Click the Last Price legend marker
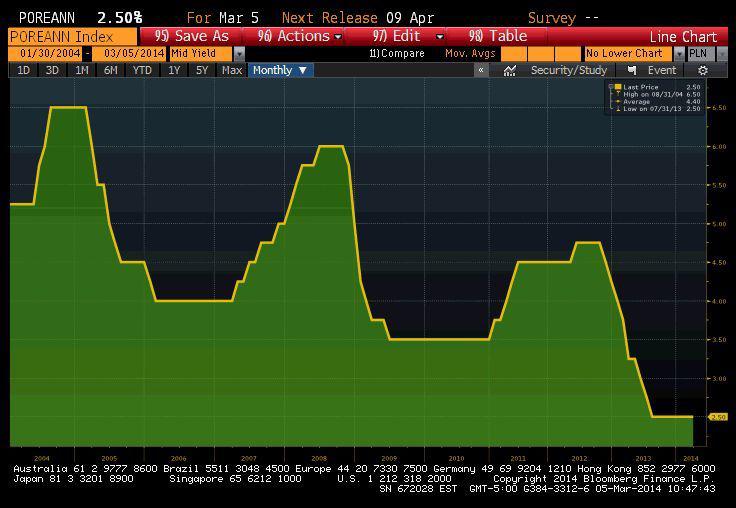Viewport: 736px width, 508px height. click(x=619, y=88)
